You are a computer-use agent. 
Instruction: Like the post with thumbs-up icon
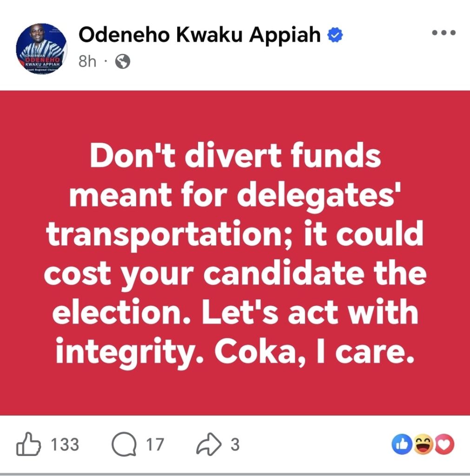pyautogui.click(x=29, y=445)
